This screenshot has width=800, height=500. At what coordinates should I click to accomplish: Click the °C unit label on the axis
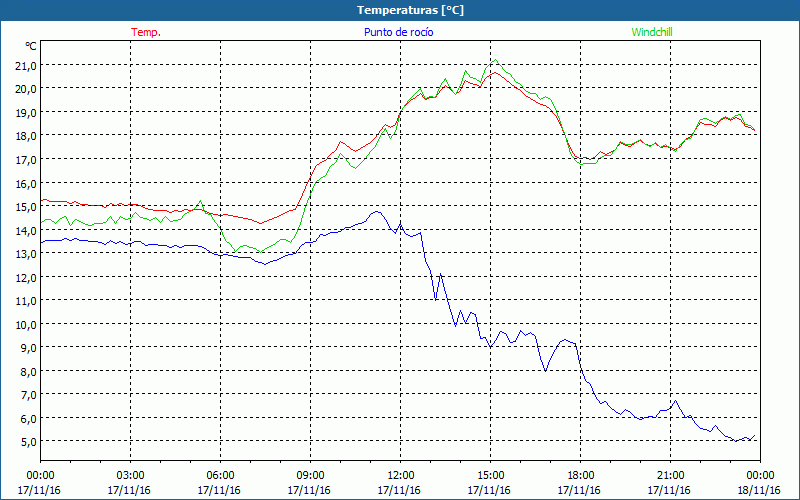[31, 46]
